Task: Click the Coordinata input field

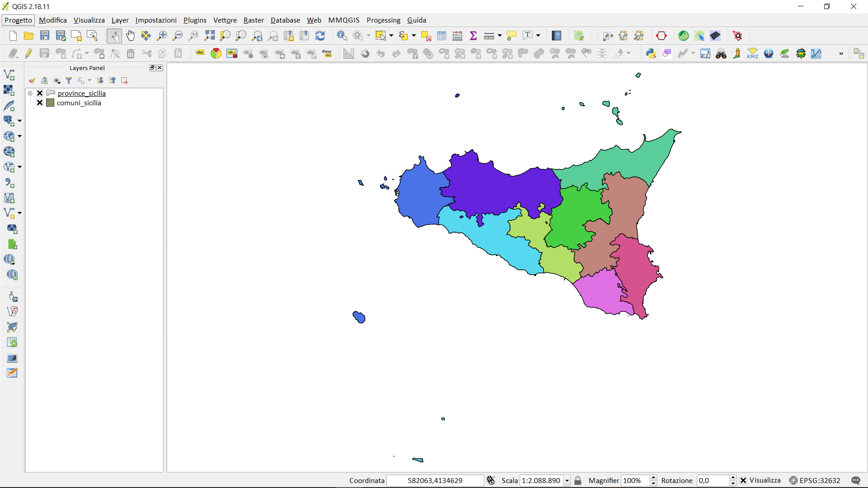Action: coord(434,480)
